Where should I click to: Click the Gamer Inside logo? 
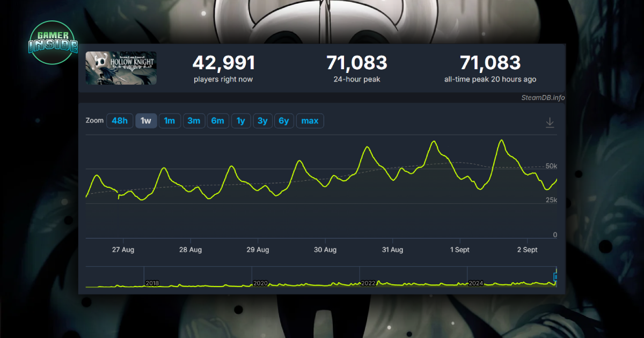(53, 43)
